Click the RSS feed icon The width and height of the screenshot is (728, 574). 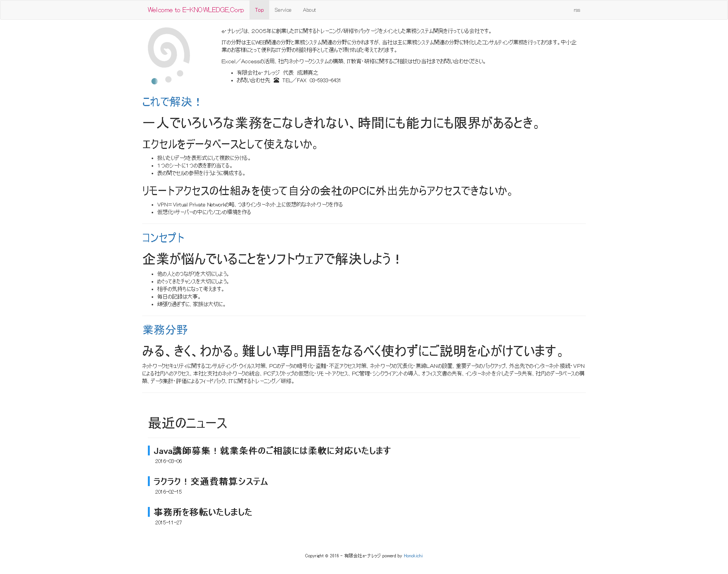pyautogui.click(x=577, y=10)
